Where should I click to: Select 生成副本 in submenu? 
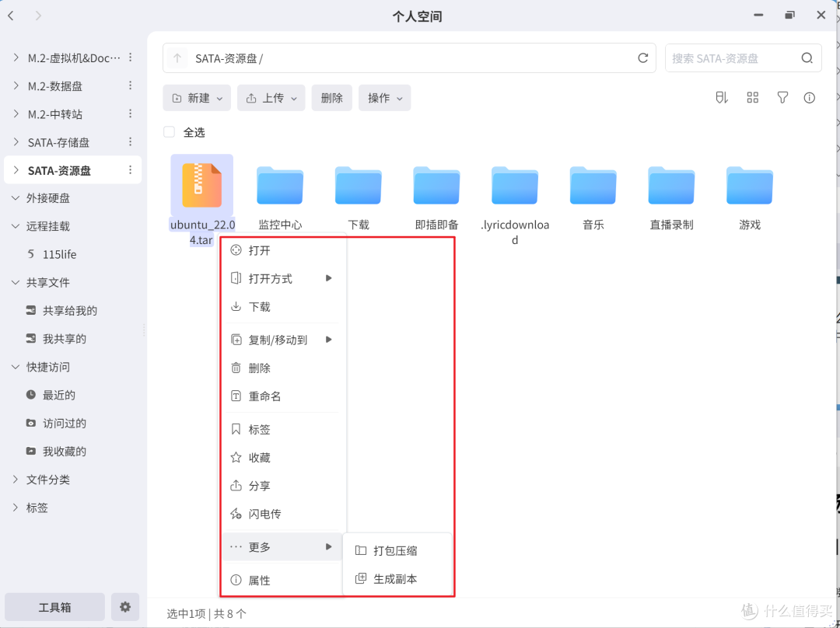(397, 579)
